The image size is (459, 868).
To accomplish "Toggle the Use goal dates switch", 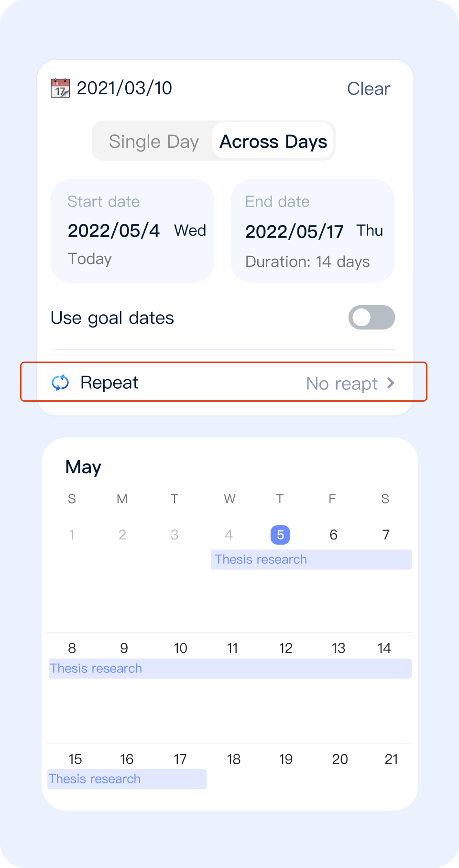I will [372, 318].
